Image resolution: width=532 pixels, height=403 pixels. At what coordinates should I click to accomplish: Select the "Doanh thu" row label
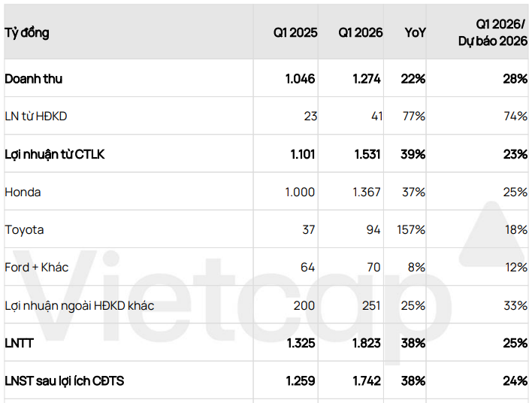click(34, 79)
